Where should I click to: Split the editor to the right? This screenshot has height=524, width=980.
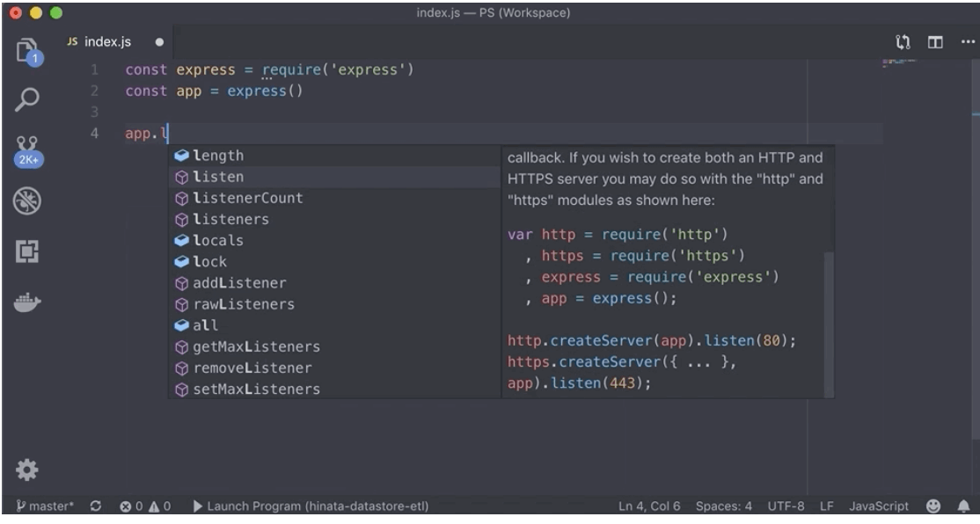pos(935,42)
